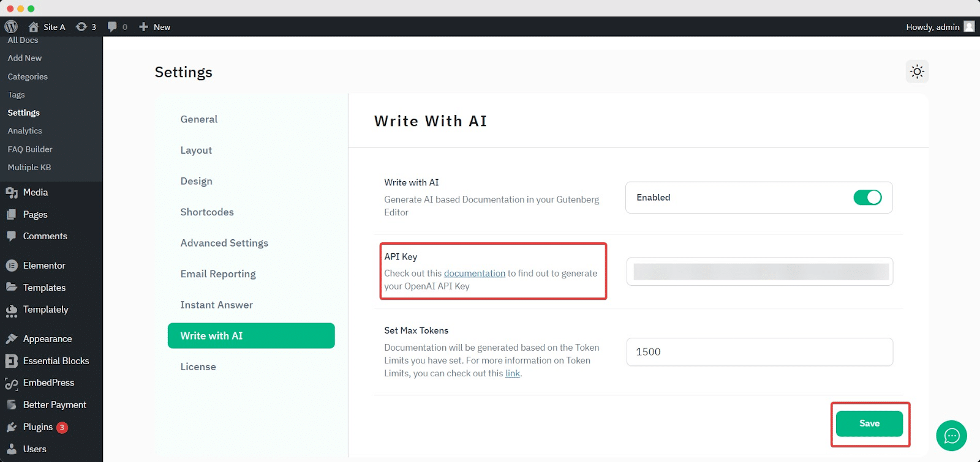Open the Media library
The image size is (980, 462).
point(35,192)
